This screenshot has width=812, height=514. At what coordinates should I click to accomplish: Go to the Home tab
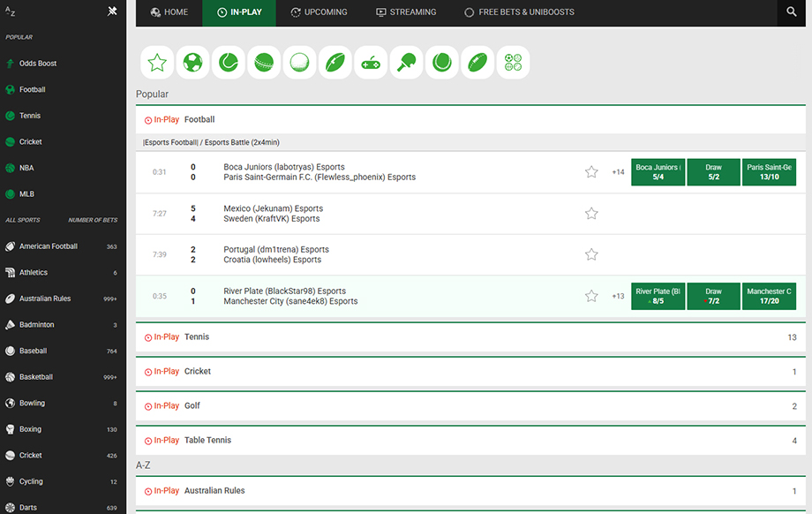click(x=169, y=11)
